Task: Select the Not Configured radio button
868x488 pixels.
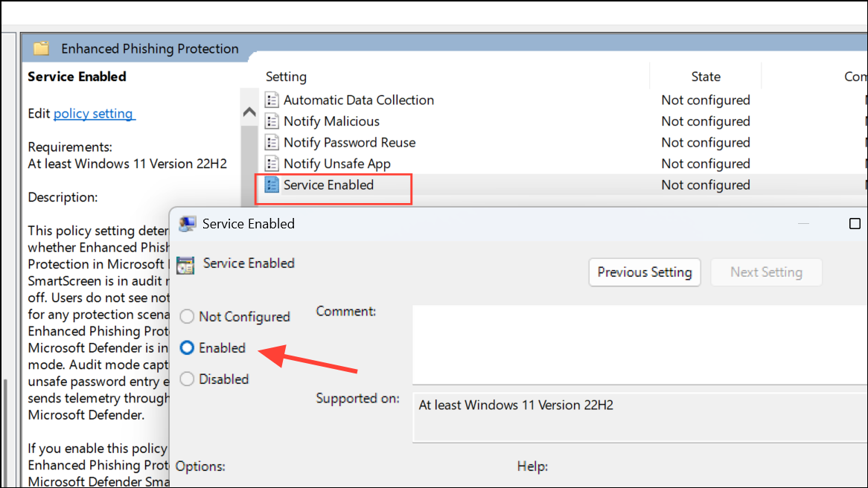Action: 187,316
